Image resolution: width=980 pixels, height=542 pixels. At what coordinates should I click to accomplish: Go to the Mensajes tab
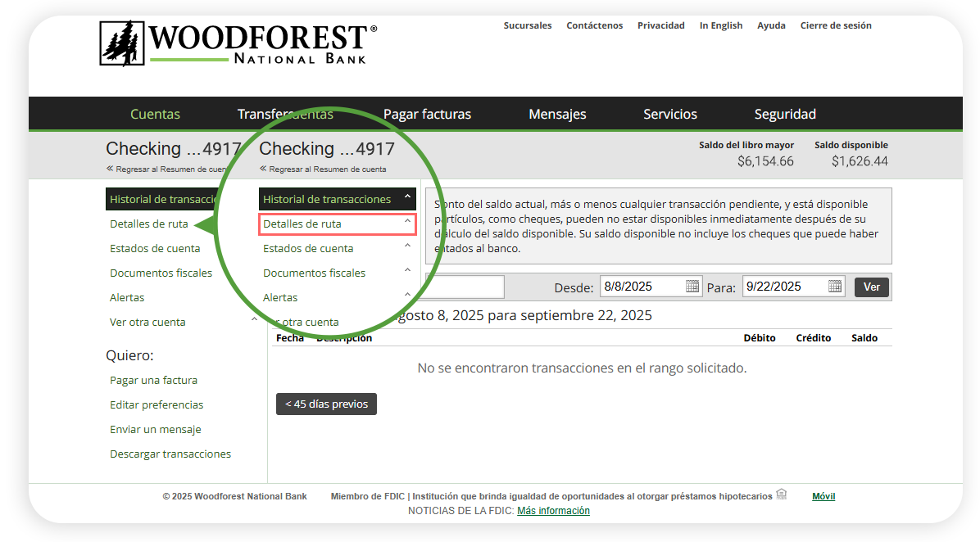coord(557,114)
